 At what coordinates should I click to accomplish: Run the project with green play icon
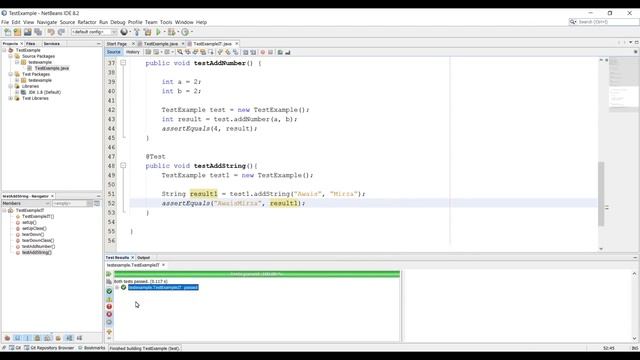158,32
